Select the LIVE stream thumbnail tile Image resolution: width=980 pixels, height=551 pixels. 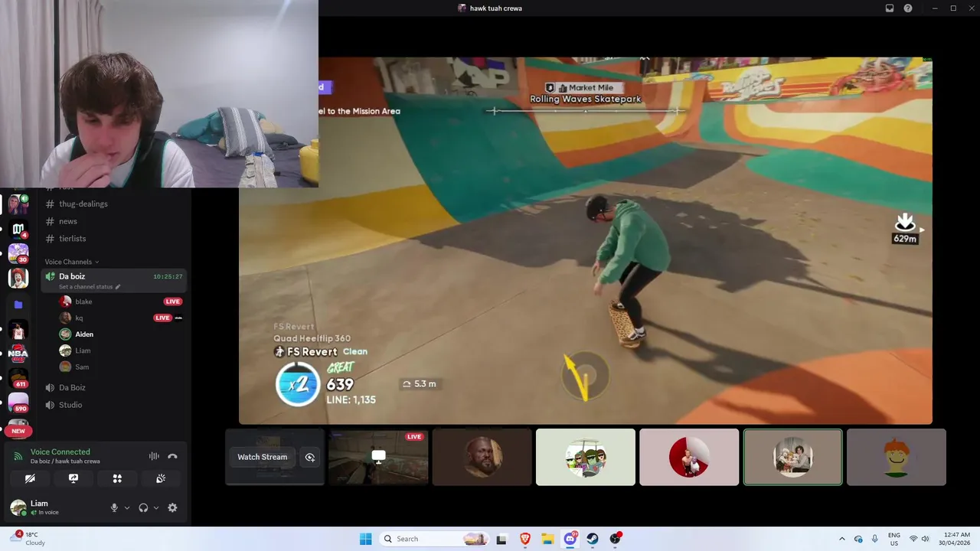pos(378,457)
